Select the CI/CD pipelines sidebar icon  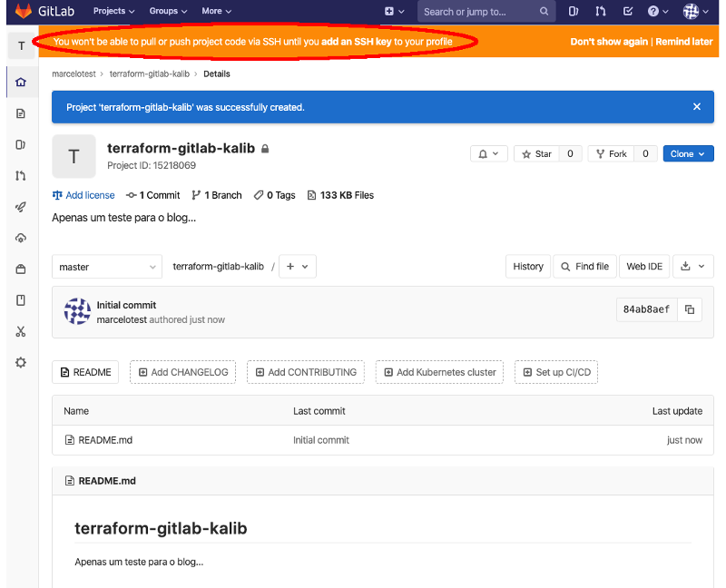pos(20,206)
